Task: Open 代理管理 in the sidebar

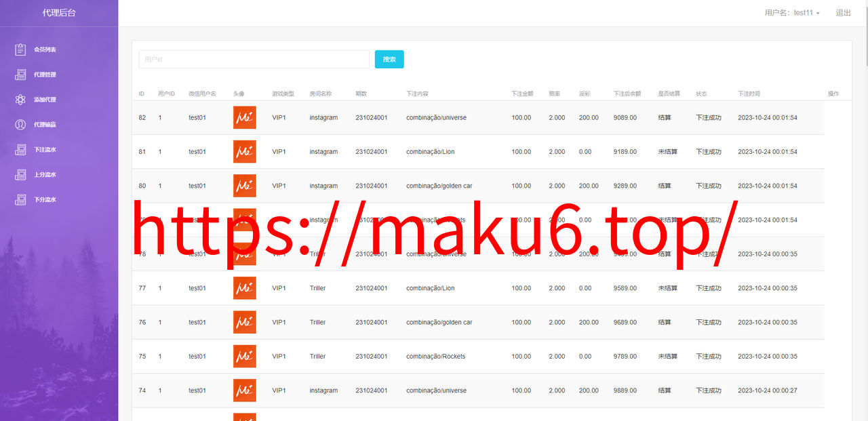Action: pyautogui.click(x=45, y=75)
